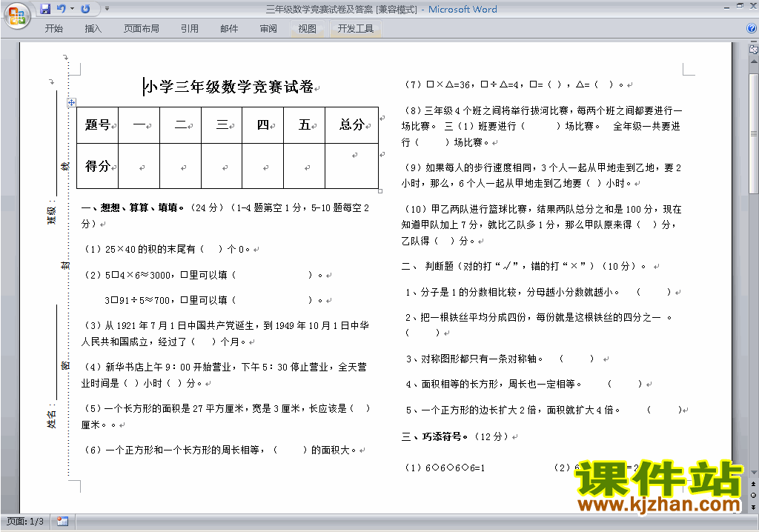Click the heading 二、判断题
This screenshot has width=759, height=532.
(524, 266)
